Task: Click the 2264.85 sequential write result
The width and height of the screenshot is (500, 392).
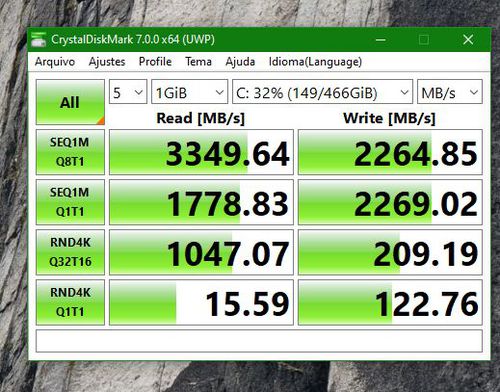Action: coord(390,152)
